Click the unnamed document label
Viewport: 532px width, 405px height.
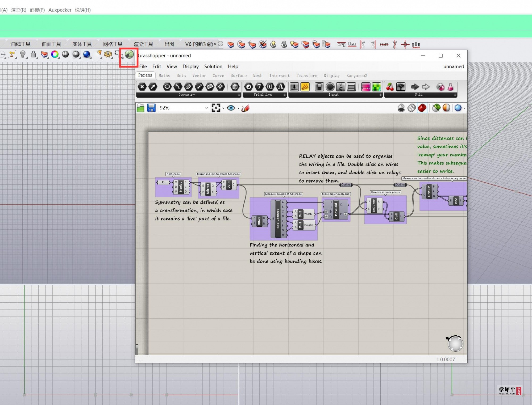pyautogui.click(x=454, y=66)
